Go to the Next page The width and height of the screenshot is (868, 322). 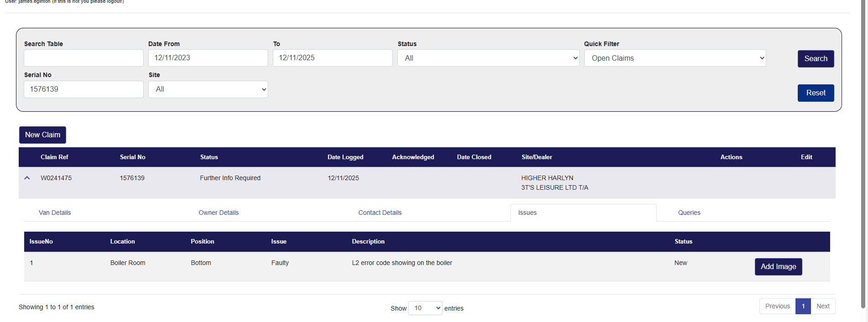(x=823, y=306)
